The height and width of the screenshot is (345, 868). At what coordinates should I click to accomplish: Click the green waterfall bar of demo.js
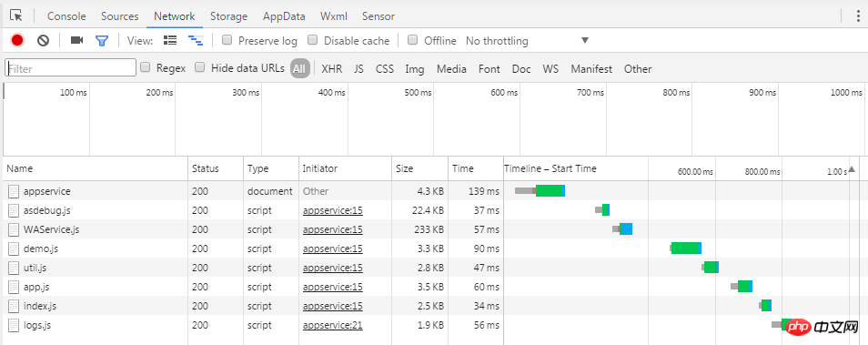tap(685, 249)
